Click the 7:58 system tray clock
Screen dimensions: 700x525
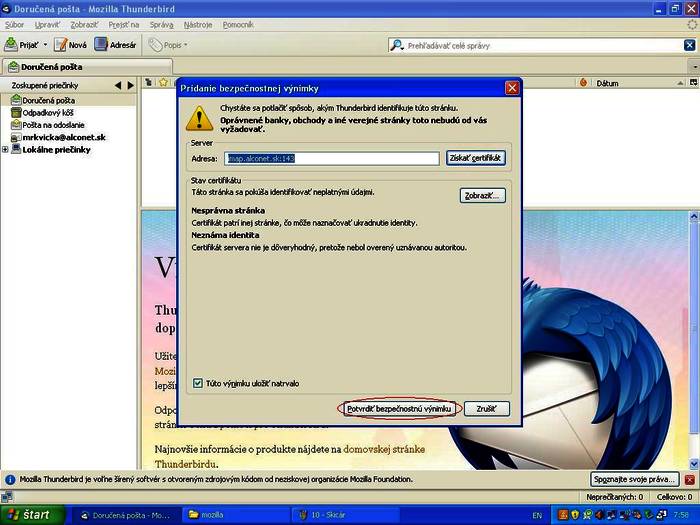pos(681,516)
